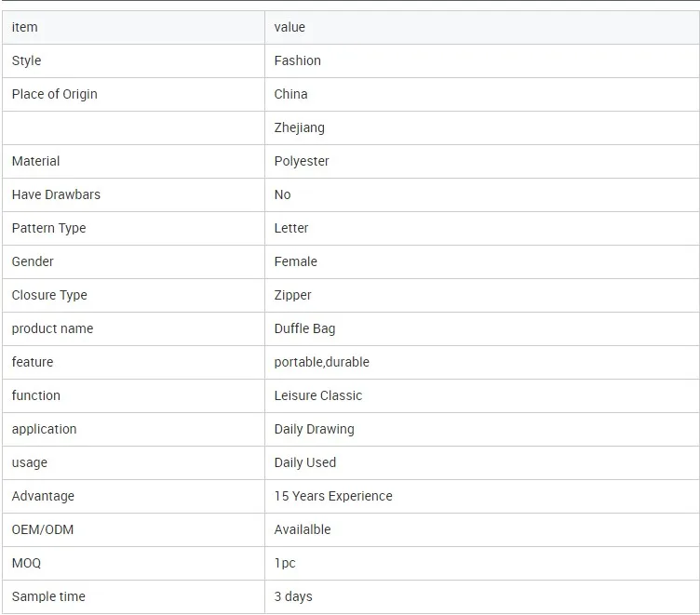Click the 'Daily Drawing' application value
The image size is (700, 615).
(x=315, y=429)
